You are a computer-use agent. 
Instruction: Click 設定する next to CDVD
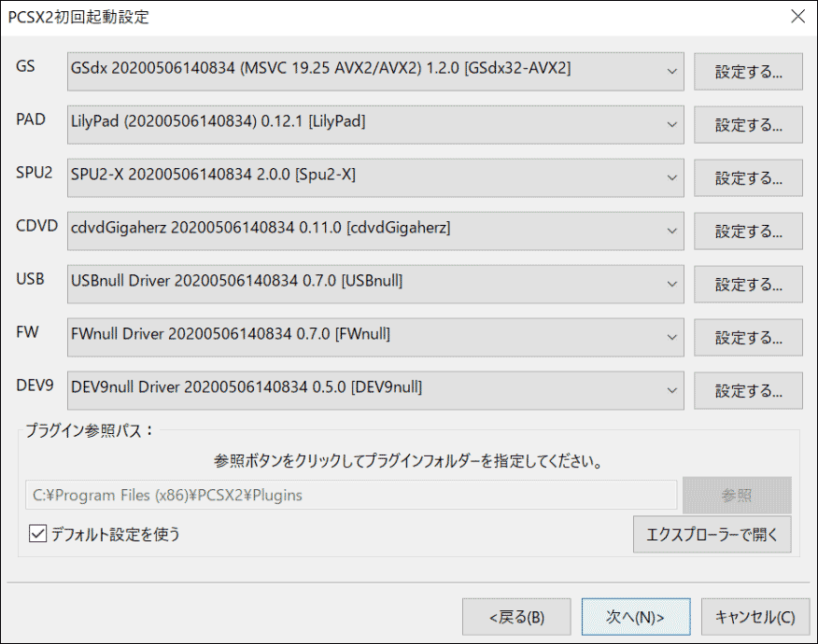748,231
